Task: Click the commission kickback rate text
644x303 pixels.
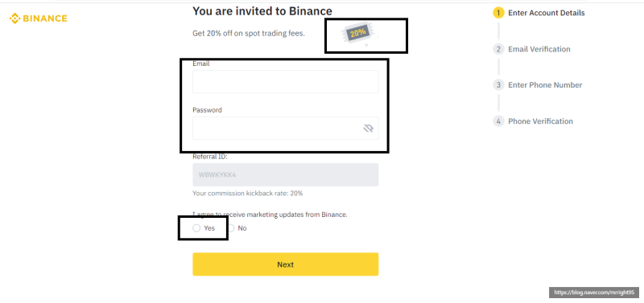Action: point(248,193)
